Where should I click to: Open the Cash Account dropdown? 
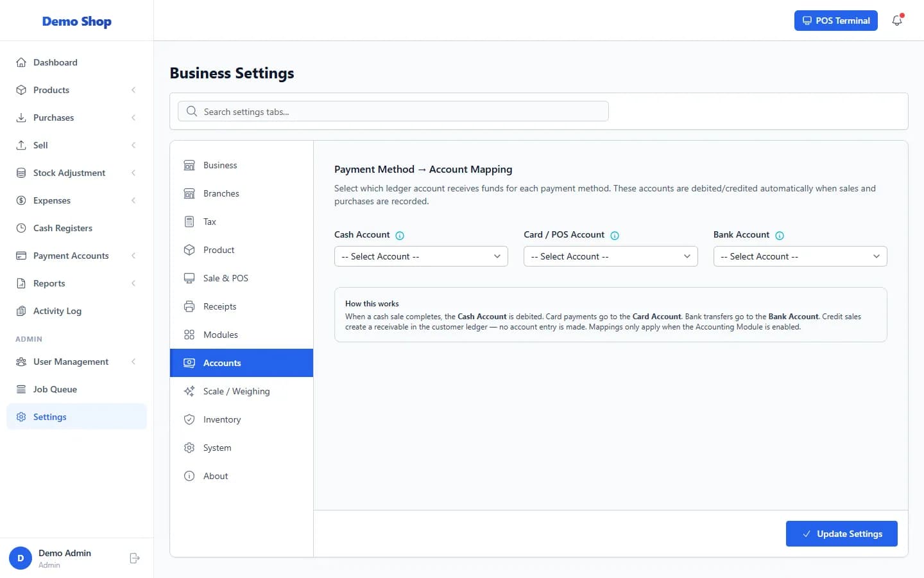click(421, 256)
